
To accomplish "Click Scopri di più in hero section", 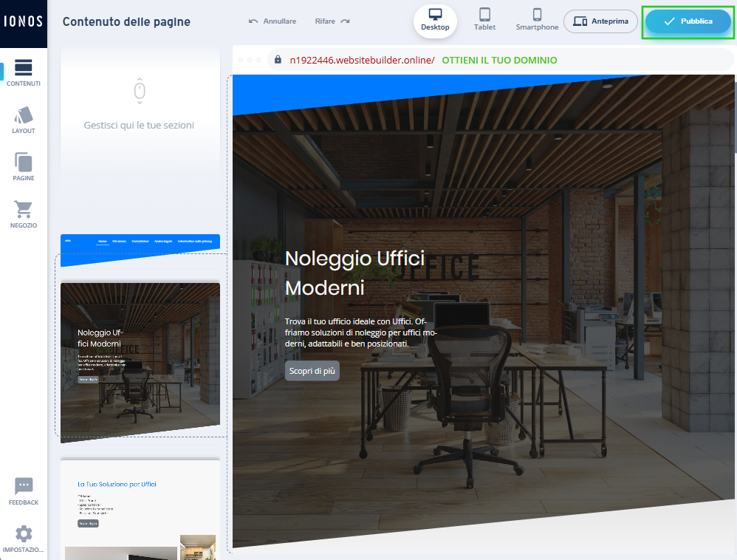I will pyautogui.click(x=312, y=371).
